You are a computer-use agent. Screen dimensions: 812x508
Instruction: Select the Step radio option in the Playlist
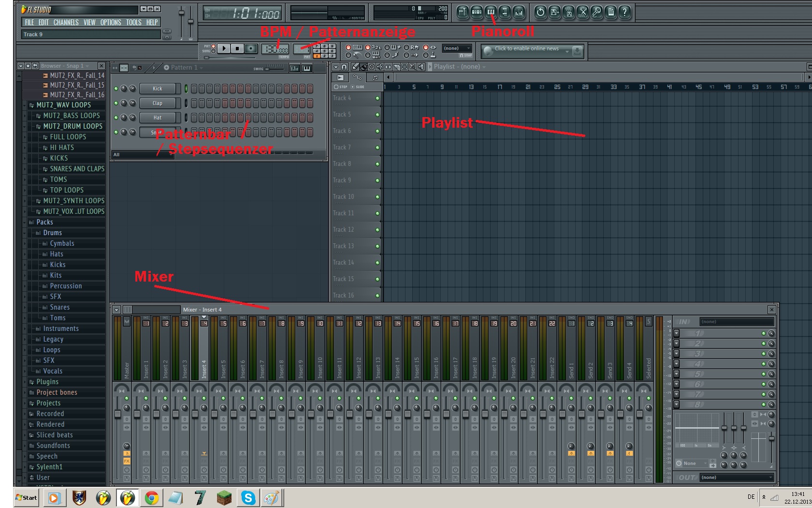point(336,87)
